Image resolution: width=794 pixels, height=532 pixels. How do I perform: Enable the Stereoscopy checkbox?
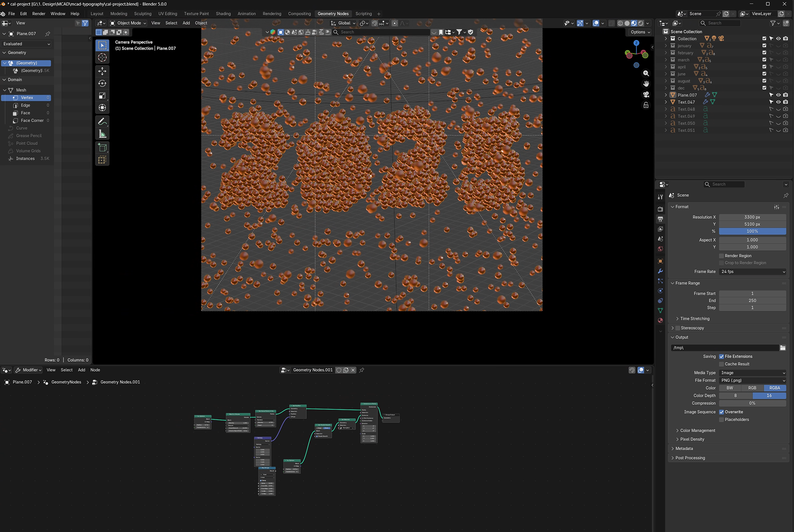click(x=678, y=328)
